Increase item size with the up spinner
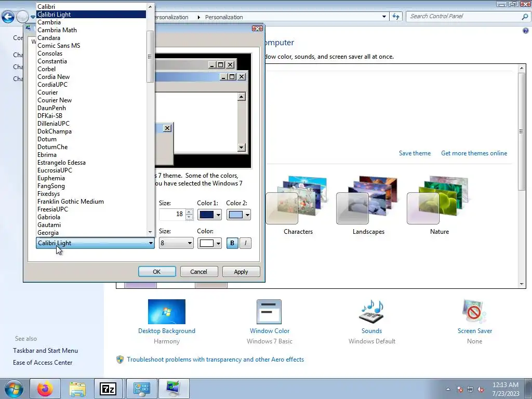Viewport: 532px width, 399px height. [189, 212]
